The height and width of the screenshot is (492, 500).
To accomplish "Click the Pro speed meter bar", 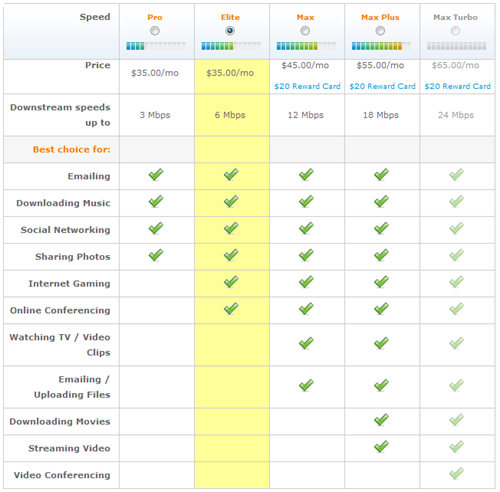I will [156, 46].
